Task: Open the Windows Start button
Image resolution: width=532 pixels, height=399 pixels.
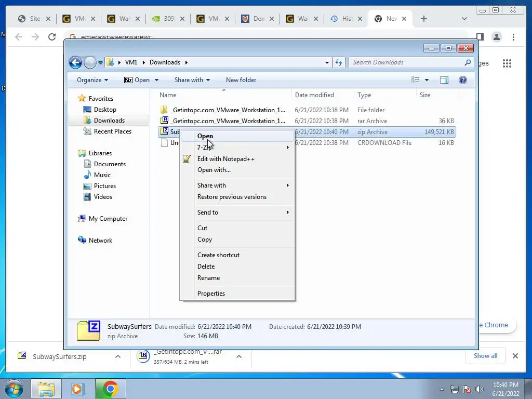Action: [x=14, y=389]
